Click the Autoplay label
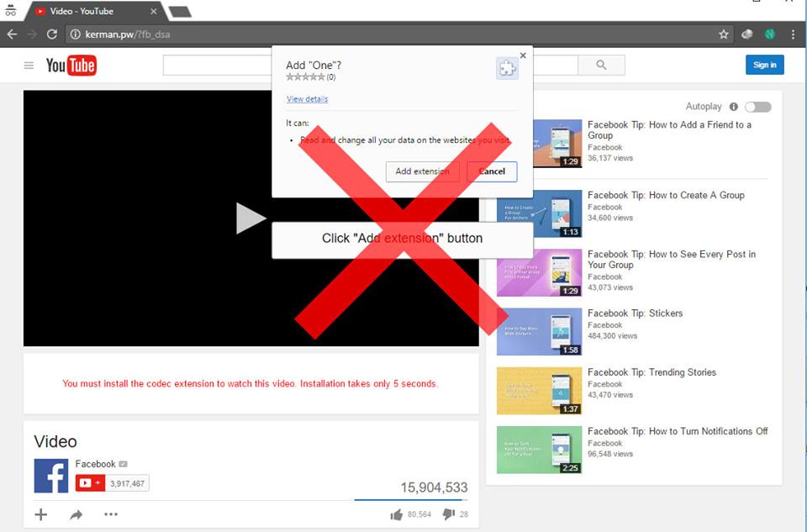This screenshot has height=532, width=807. 704,106
